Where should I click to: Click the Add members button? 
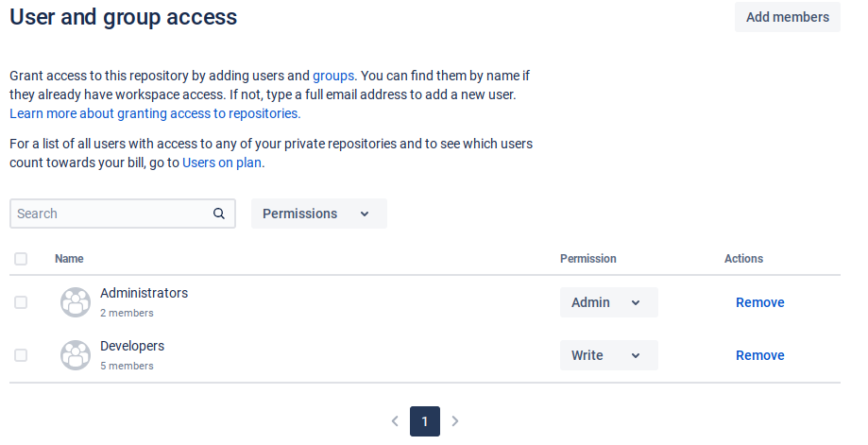click(x=787, y=17)
